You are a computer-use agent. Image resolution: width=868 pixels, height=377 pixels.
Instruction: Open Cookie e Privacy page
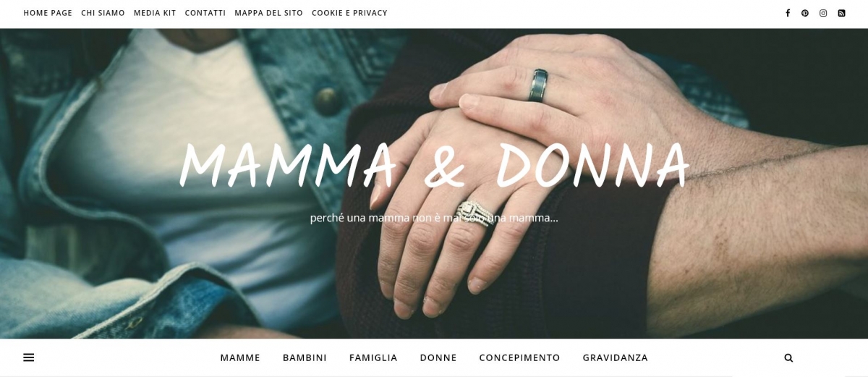349,13
